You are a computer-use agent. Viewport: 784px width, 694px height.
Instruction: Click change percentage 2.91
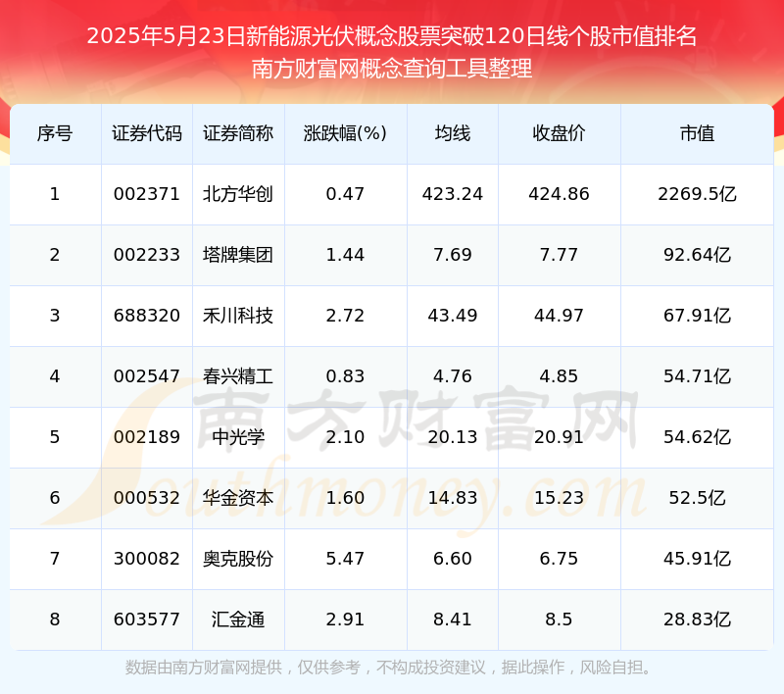pyautogui.click(x=345, y=619)
